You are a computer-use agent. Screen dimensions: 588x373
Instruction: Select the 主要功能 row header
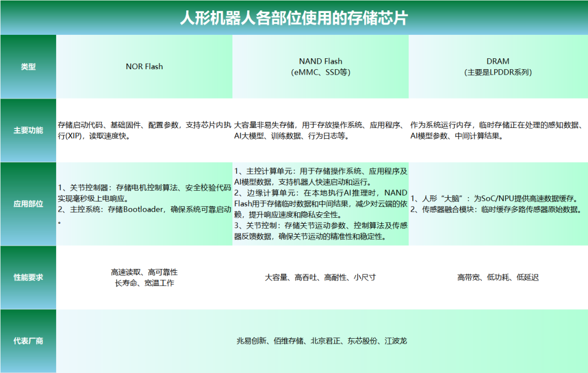pyautogui.click(x=28, y=131)
